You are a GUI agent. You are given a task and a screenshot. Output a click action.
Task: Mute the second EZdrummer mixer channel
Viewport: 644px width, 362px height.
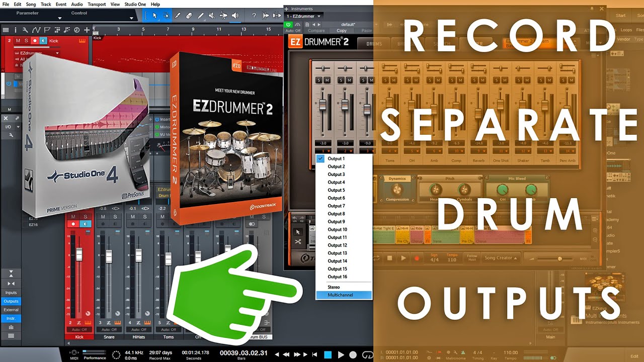point(350,80)
